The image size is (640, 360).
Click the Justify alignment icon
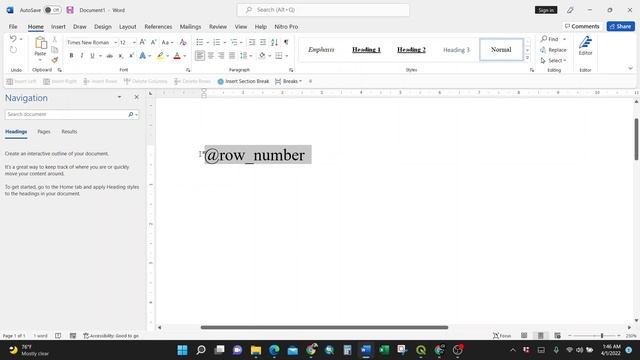232,56
